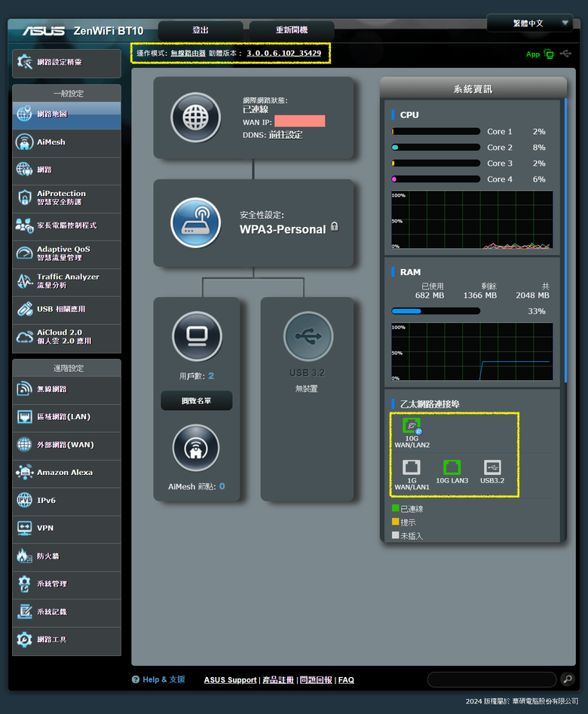This screenshot has width=588, height=714.
Task: Click the Help & 支援 question icon
Action: (x=135, y=679)
